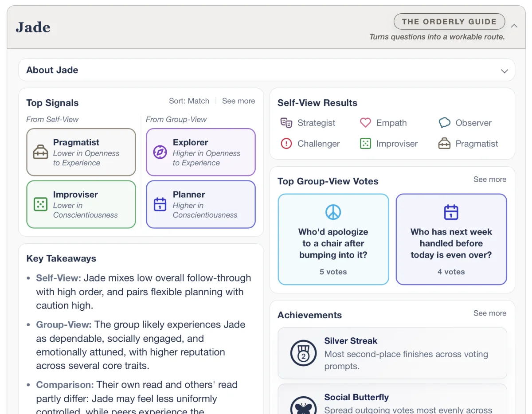Image resolution: width=532 pixels, height=414 pixels.
Task: Click the Pragmatist briefcase icon in Self-View Results
Action: click(444, 144)
